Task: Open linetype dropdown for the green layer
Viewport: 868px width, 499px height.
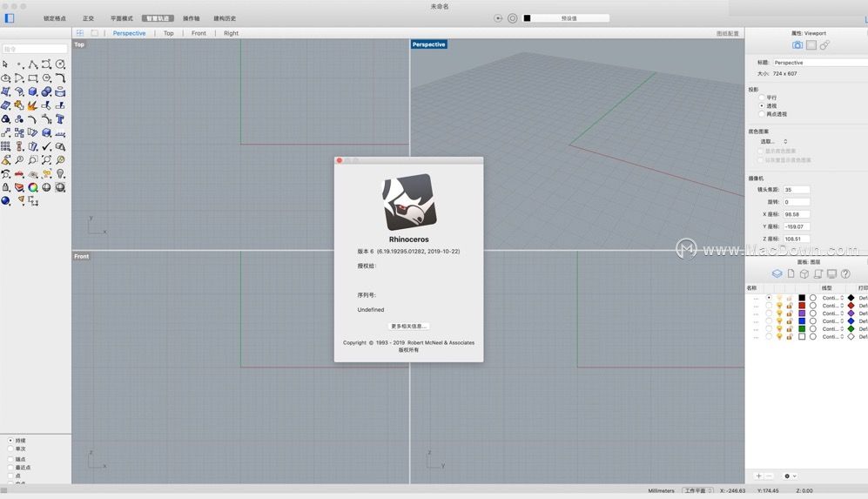Action: coord(833,329)
